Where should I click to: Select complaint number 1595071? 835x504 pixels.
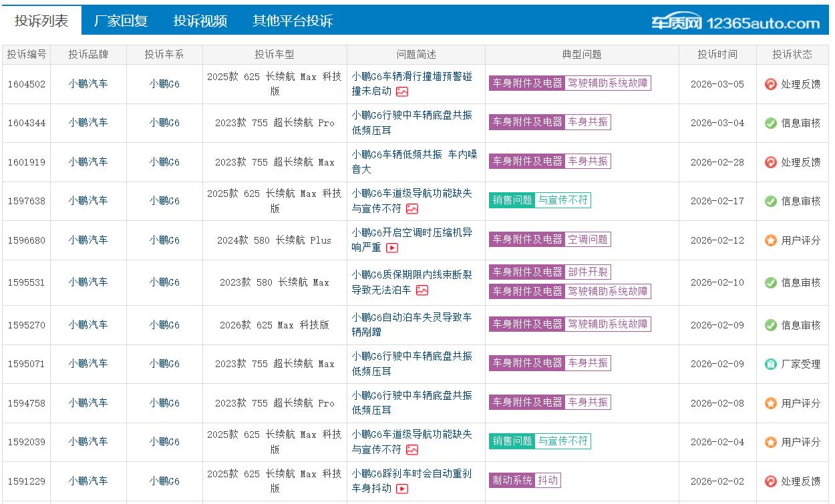tap(27, 364)
